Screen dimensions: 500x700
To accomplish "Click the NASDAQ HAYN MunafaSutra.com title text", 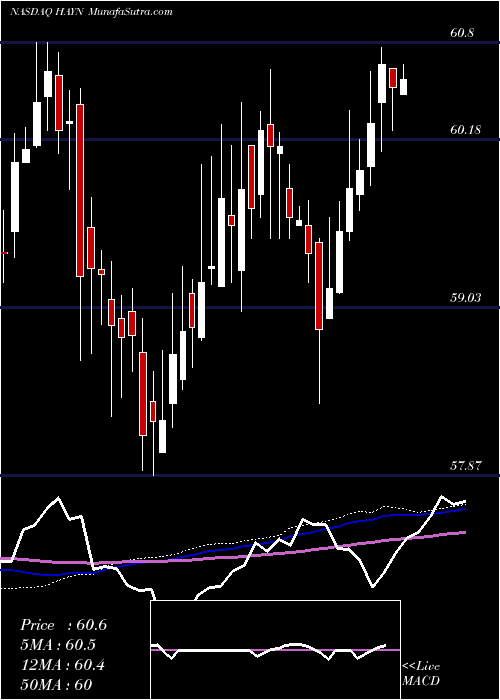I will [x=91, y=12].
